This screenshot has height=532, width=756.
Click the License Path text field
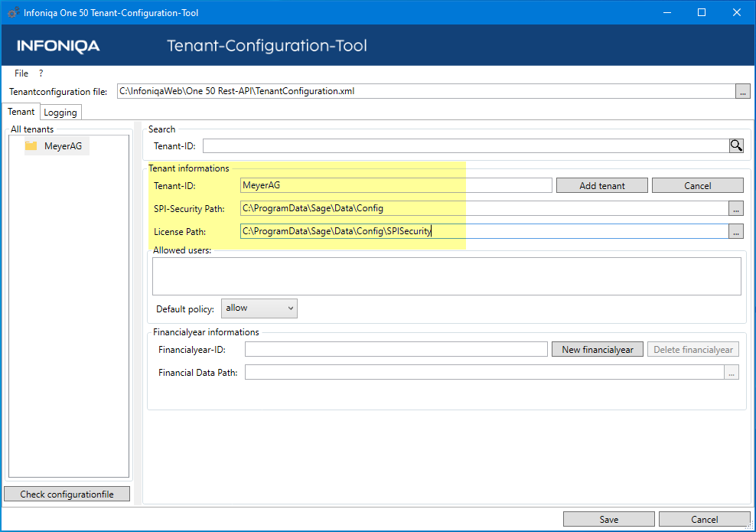484,231
